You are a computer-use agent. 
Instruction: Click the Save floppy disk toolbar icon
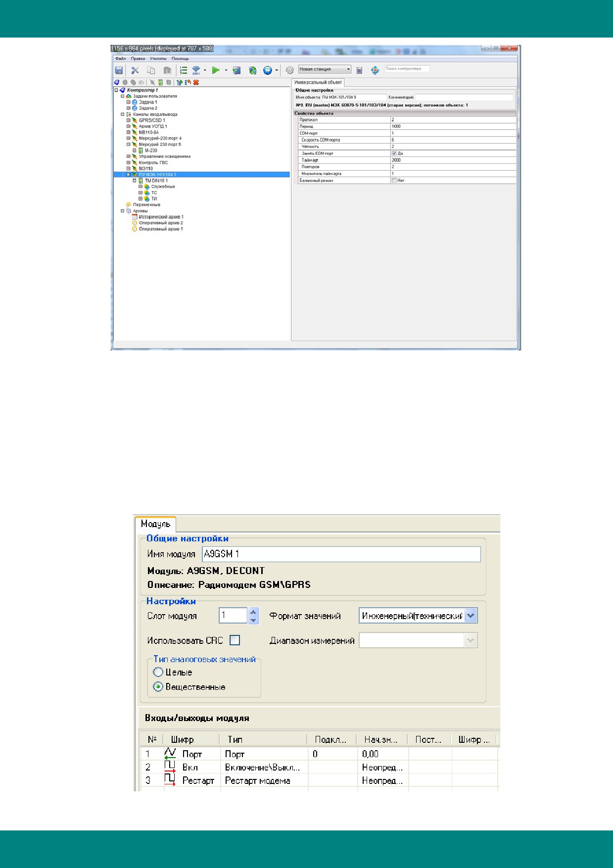(x=119, y=70)
